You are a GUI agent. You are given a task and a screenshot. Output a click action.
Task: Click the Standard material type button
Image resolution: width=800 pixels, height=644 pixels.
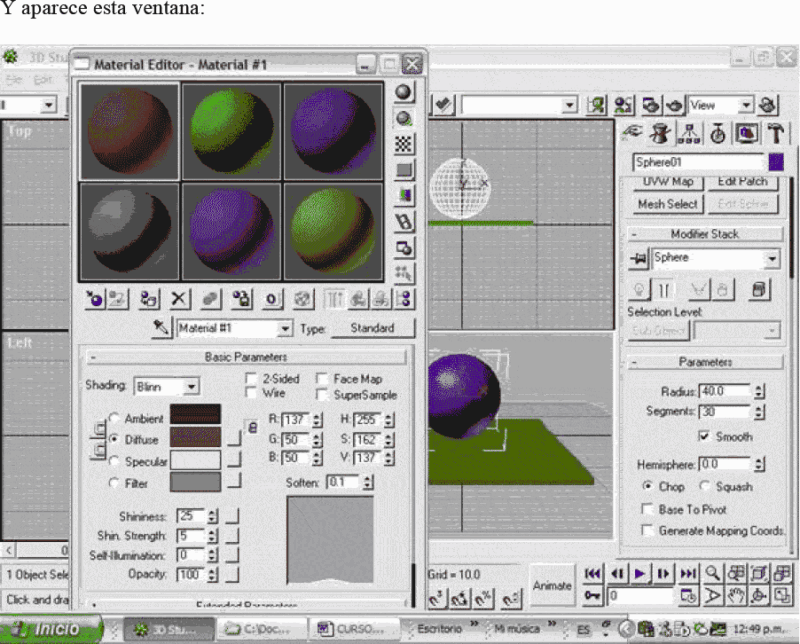[x=372, y=328]
